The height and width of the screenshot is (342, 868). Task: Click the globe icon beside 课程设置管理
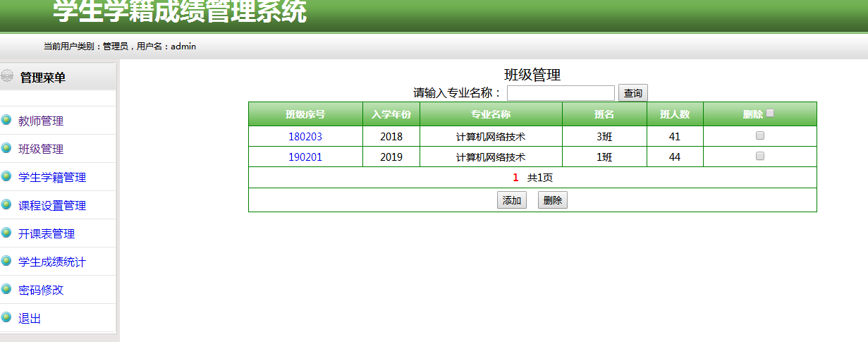6,204
